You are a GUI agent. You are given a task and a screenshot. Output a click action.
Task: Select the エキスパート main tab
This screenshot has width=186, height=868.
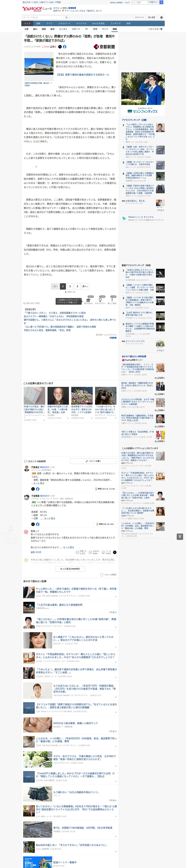coord(64,24)
